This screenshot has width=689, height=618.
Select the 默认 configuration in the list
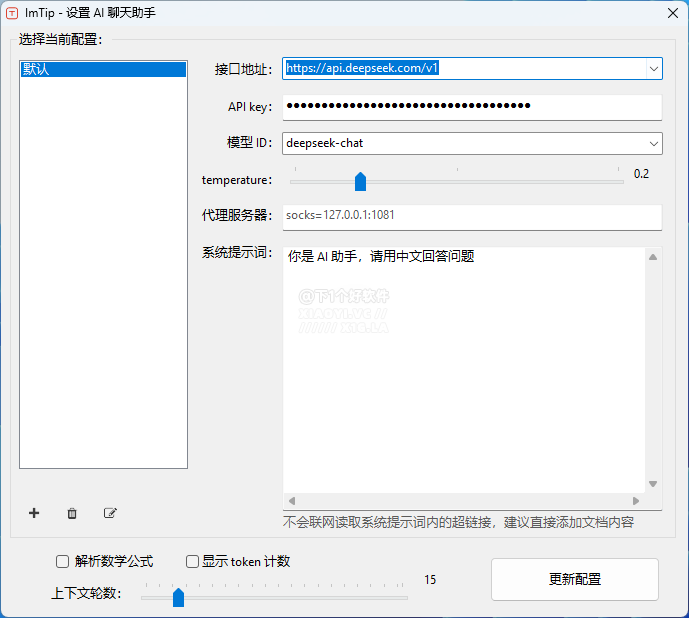103,70
